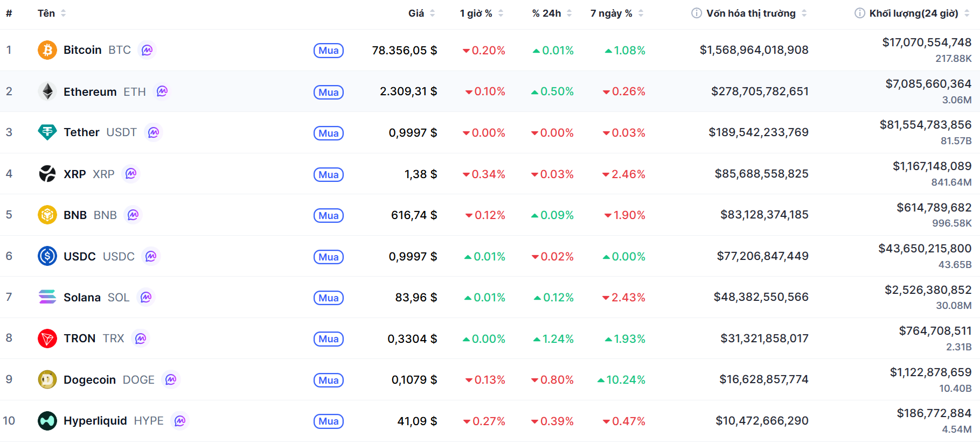Click Mua button for BNB
The width and height of the screenshot is (980, 444).
(x=329, y=215)
